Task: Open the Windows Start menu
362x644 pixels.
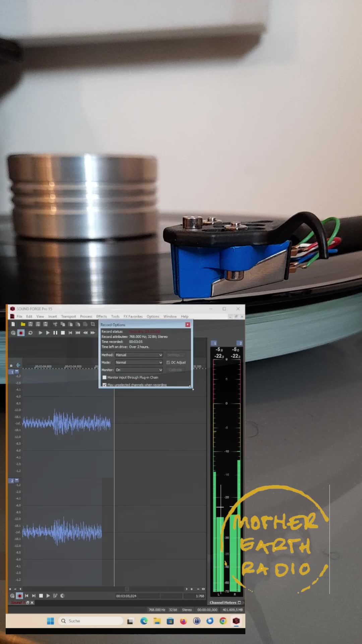Action: (x=51, y=621)
